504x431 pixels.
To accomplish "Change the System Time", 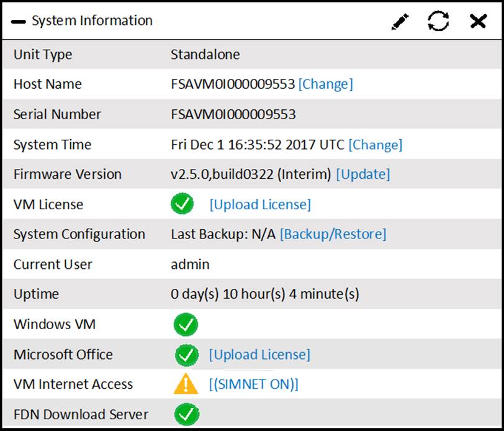I will click(x=375, y=145).
